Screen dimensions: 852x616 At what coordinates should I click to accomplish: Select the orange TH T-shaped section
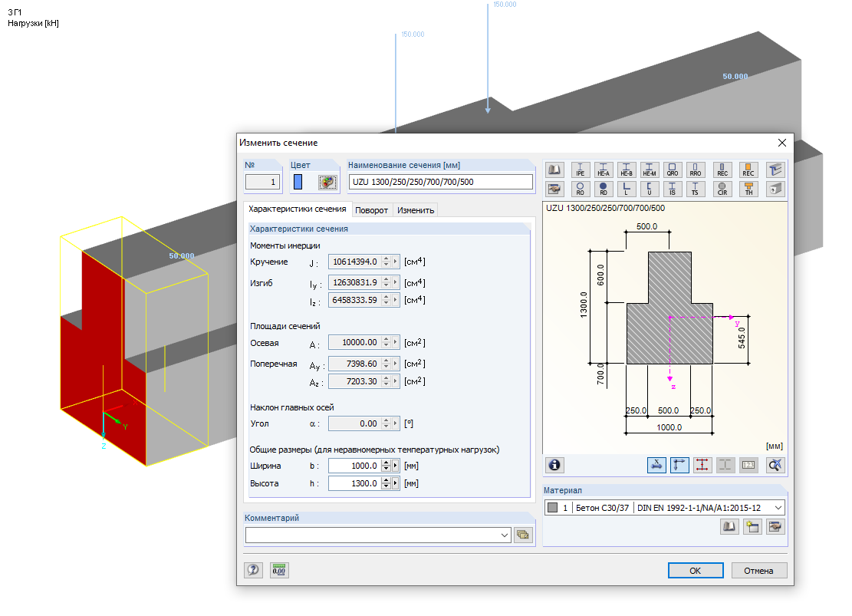point(748,189)
